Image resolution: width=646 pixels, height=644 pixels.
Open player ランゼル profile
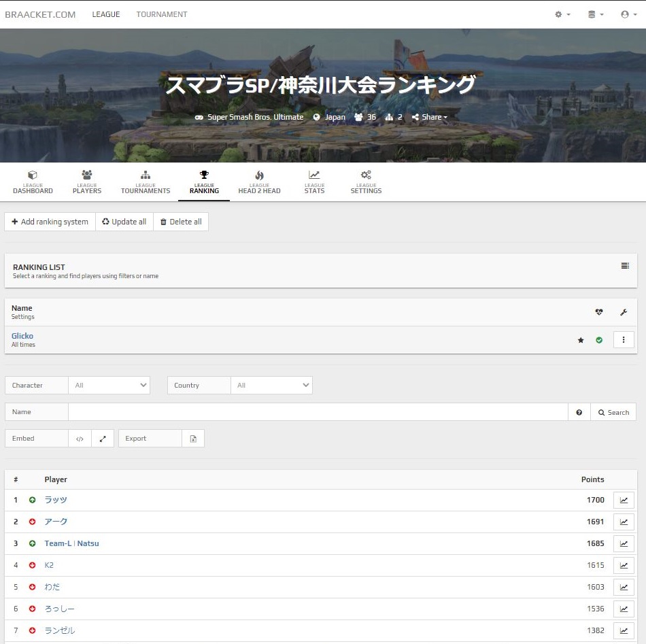(x=60, y=630)
